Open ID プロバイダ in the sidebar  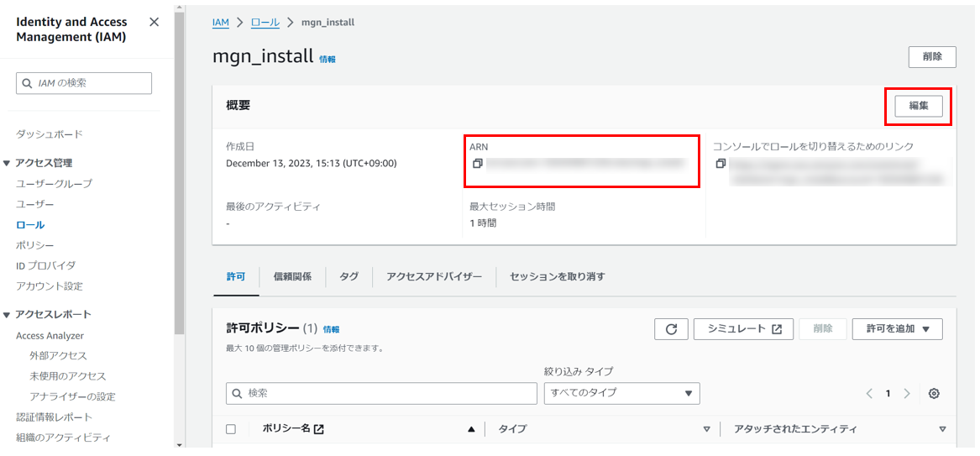tap(45, 265)
